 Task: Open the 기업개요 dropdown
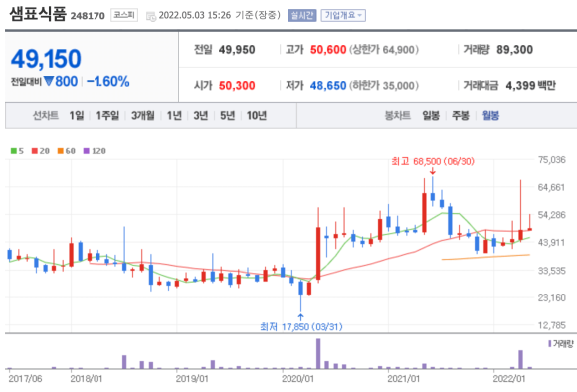pos(343,15)
